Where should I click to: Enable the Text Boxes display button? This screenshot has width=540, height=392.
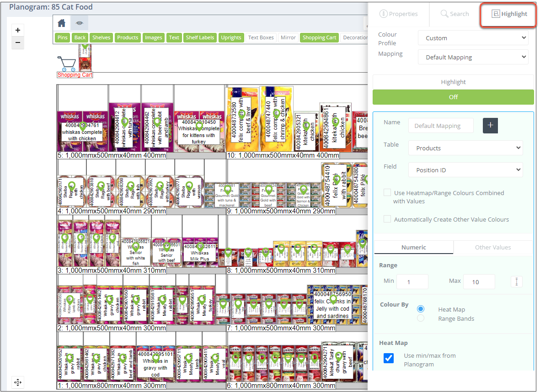tap(261, 37)
